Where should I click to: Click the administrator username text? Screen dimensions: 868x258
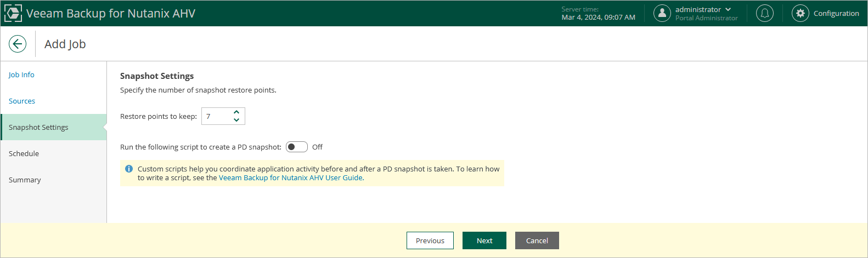tap(698, 9)
